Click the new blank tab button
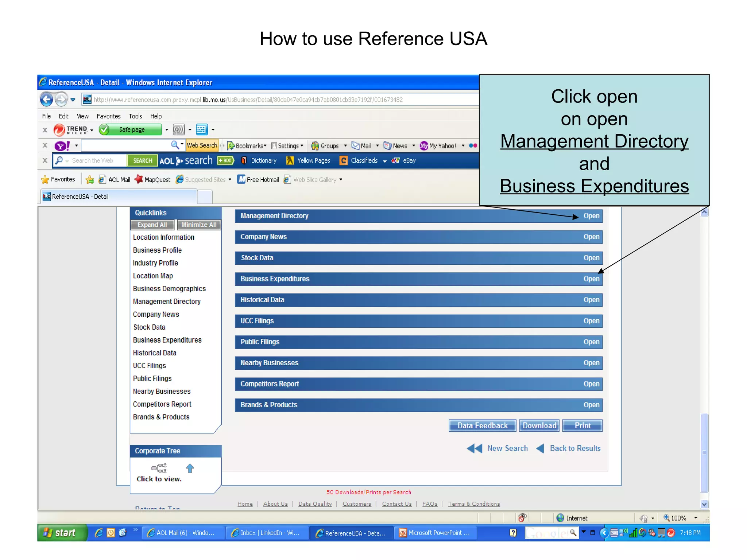The height and width of the screenshot is (560, 747). (x=205, y=197)
